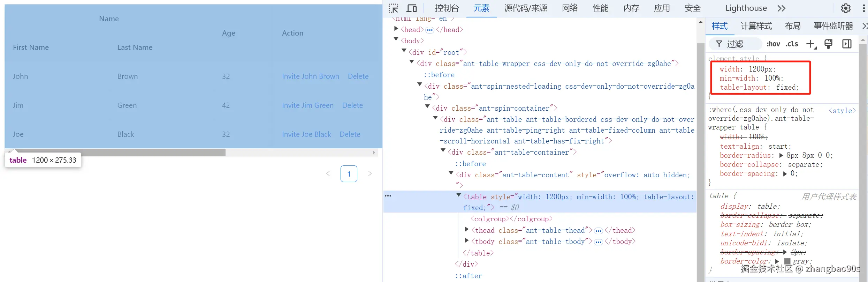Collapse the ant-table-wrapper div node
The height and width of the screenshot is (282, 868).
pos(412,62)
